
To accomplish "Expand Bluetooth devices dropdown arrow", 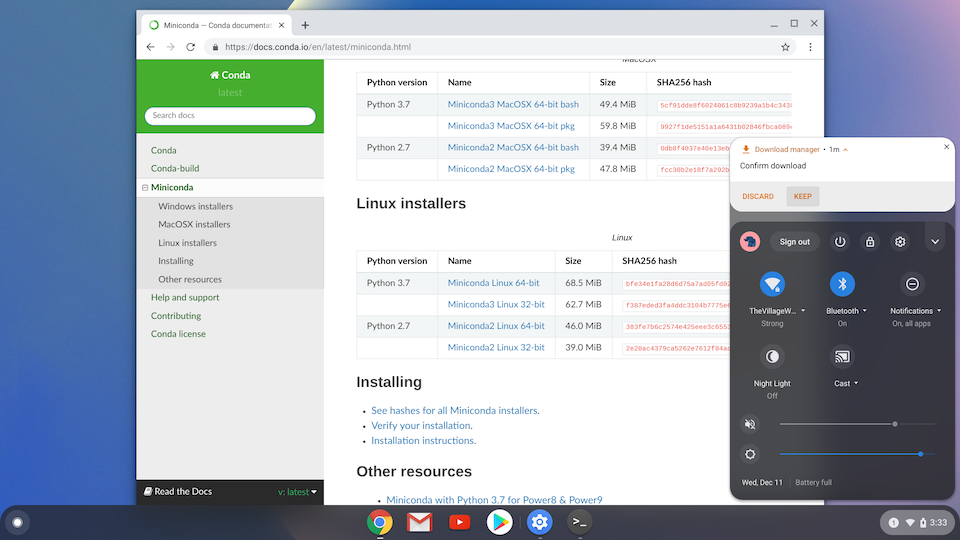I will [x=864, y=311].
